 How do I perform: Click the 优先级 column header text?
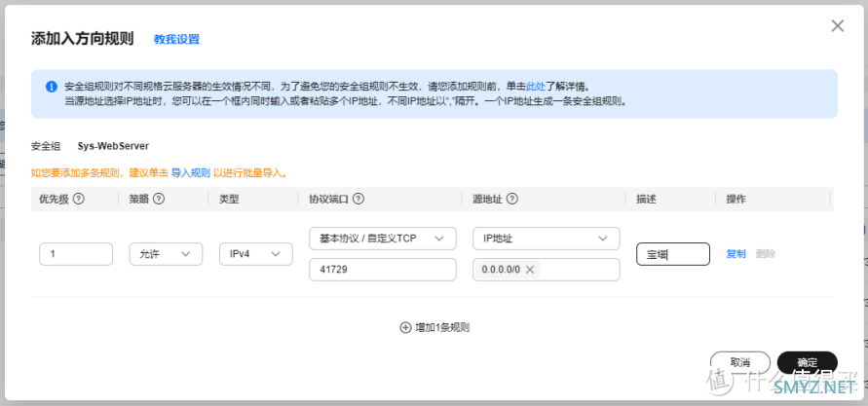(54, 200)
